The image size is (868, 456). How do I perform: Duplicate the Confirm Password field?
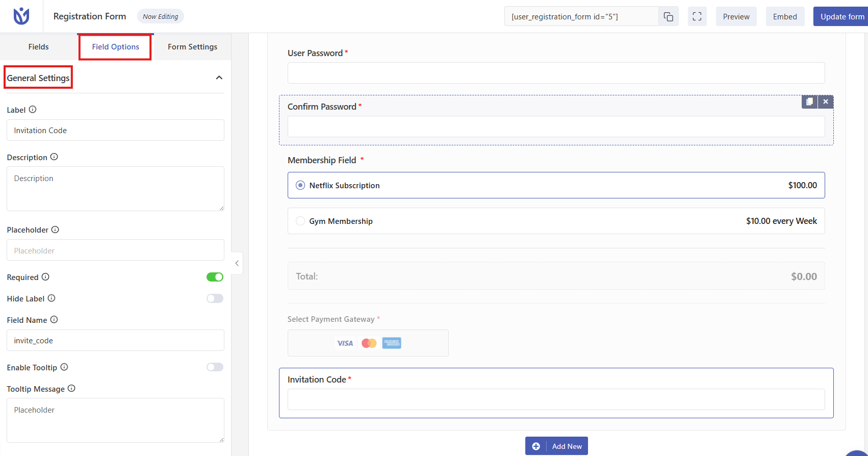tap(809, 102)
